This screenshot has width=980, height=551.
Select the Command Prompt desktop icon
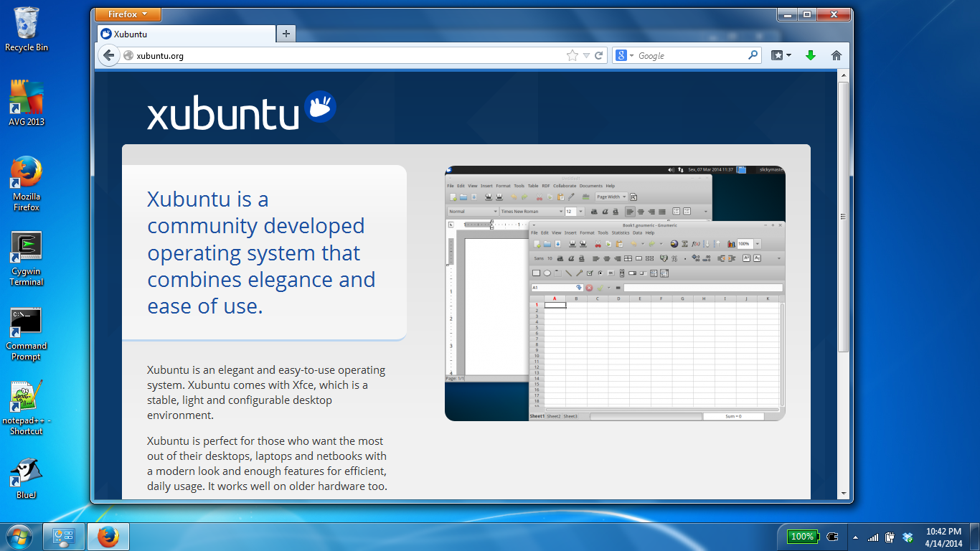tap(27, 334)
